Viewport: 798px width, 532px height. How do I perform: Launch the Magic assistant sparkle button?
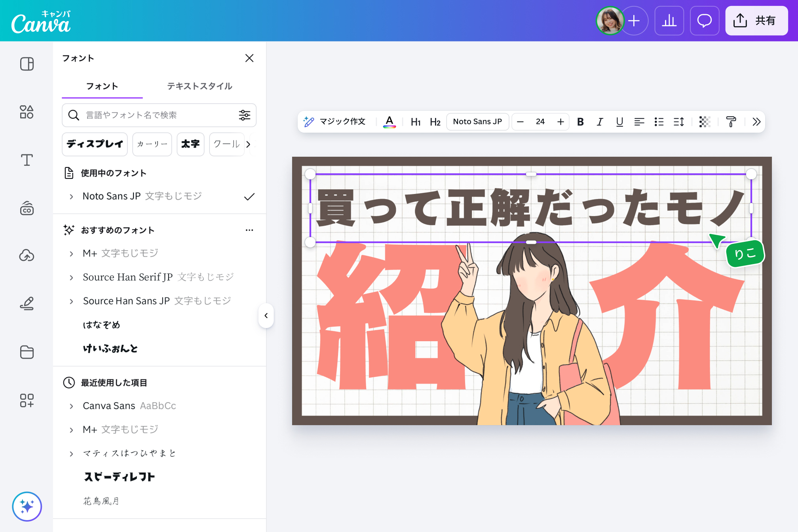(27, 507)
